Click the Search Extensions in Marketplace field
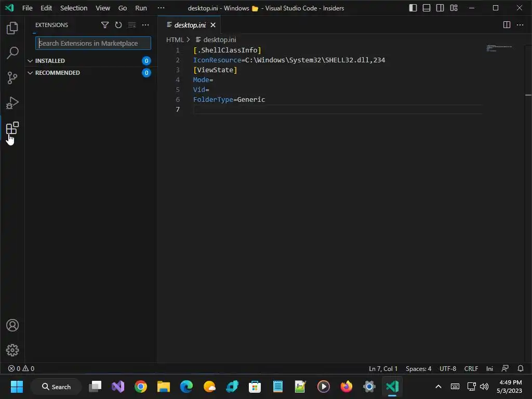 tap(93, 43)
